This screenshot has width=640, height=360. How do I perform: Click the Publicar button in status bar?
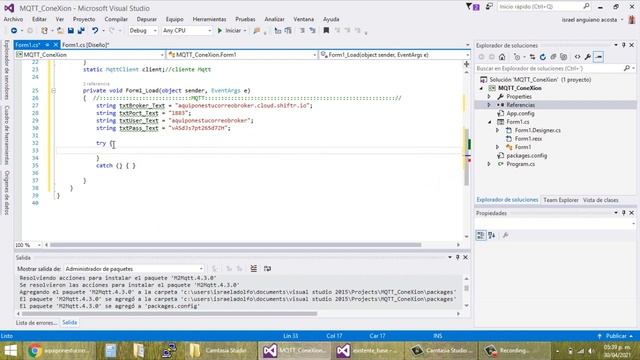click(x=616, y=336)
